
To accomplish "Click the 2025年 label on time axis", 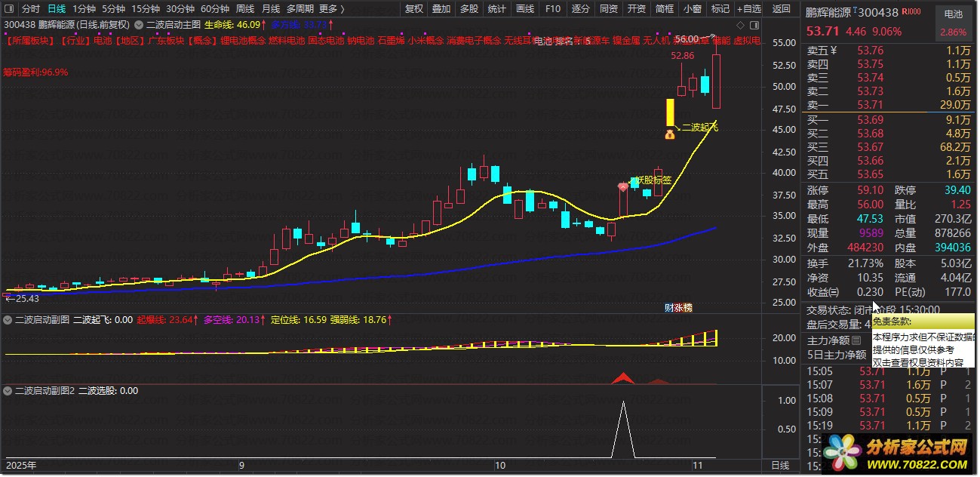I will (x=21, y=465).
